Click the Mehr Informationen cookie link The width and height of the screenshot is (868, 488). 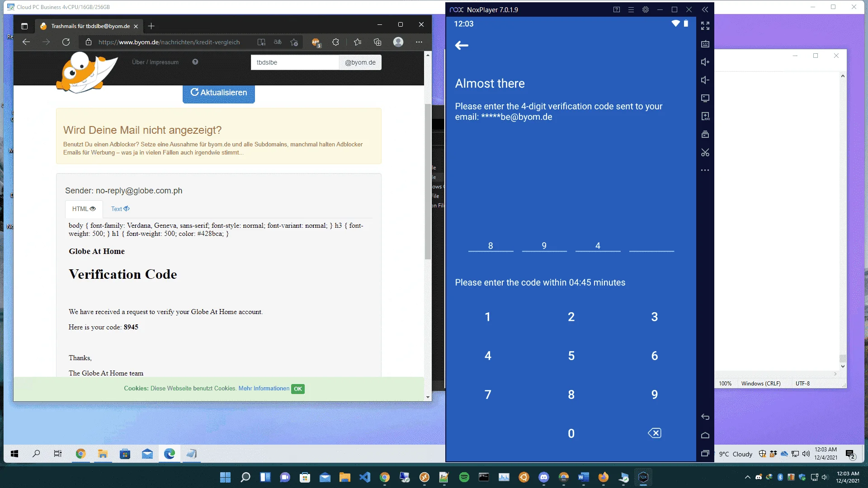[264, 389]
